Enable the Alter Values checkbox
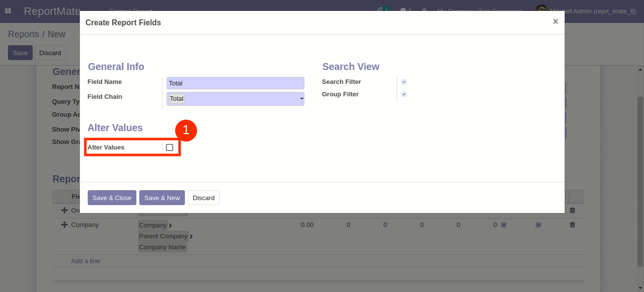Screen dimensions: 644x292 pyautogui.click(x=170, y=147)
